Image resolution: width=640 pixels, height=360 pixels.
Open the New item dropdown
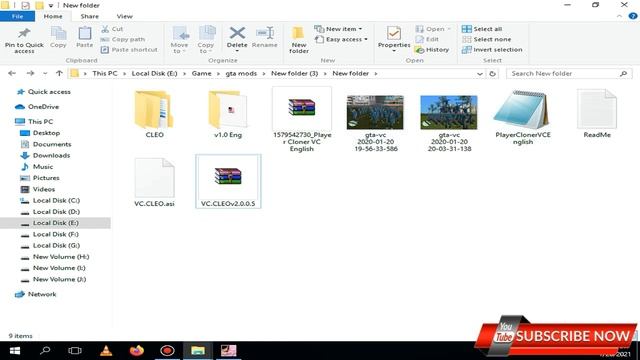(x=338, y=29)
